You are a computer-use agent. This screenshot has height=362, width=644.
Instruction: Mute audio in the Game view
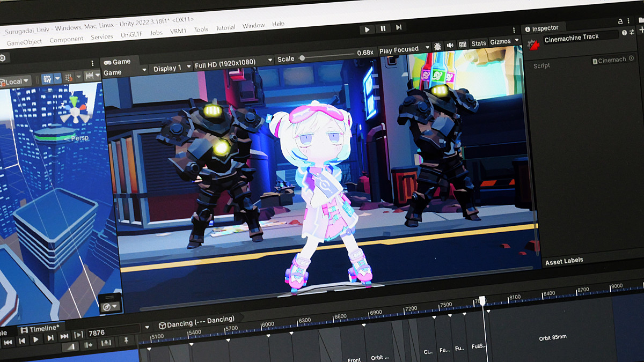click(x=450, y=46)
